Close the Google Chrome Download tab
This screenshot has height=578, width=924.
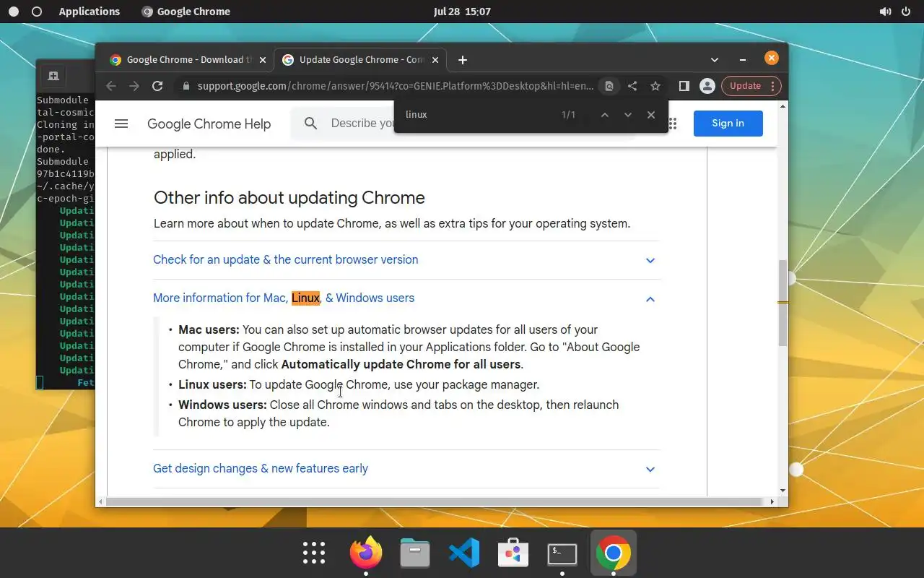tap(262, 60)
